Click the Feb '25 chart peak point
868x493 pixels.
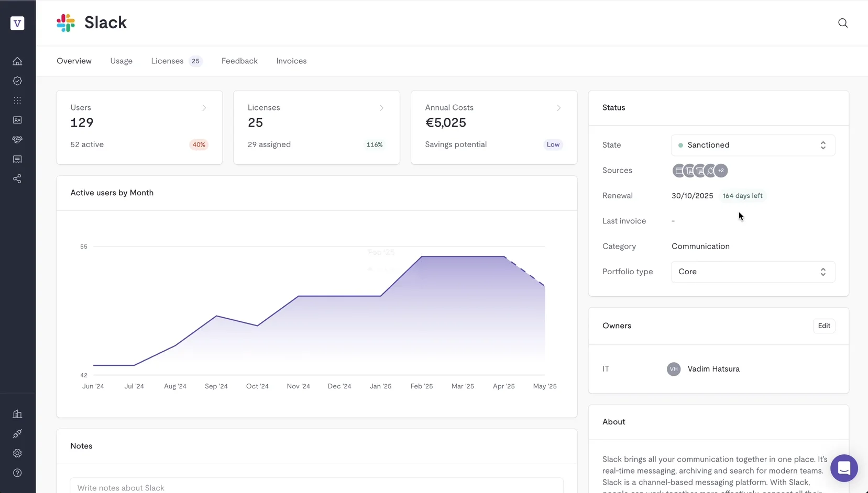click(422, 256)
